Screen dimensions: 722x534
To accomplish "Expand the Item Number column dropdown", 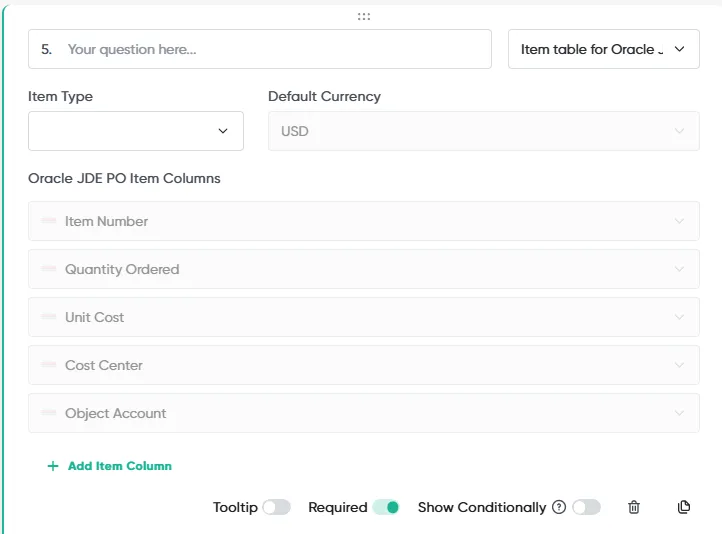I will 364,221.
